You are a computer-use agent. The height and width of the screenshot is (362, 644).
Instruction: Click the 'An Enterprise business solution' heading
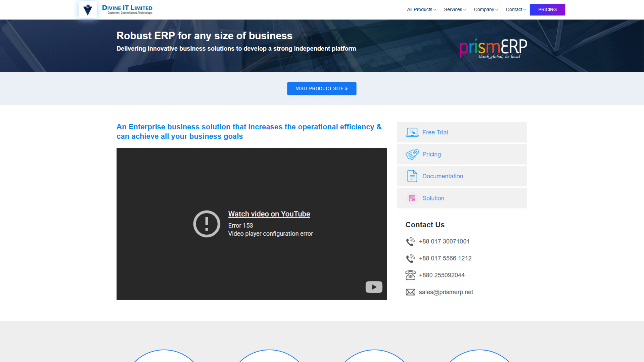click(249, 131)
